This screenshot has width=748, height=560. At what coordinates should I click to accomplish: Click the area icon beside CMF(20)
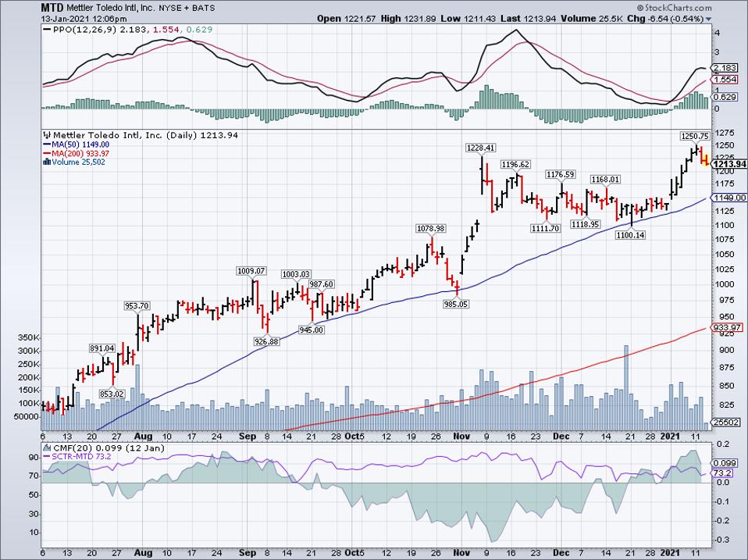tap(47, 448)
